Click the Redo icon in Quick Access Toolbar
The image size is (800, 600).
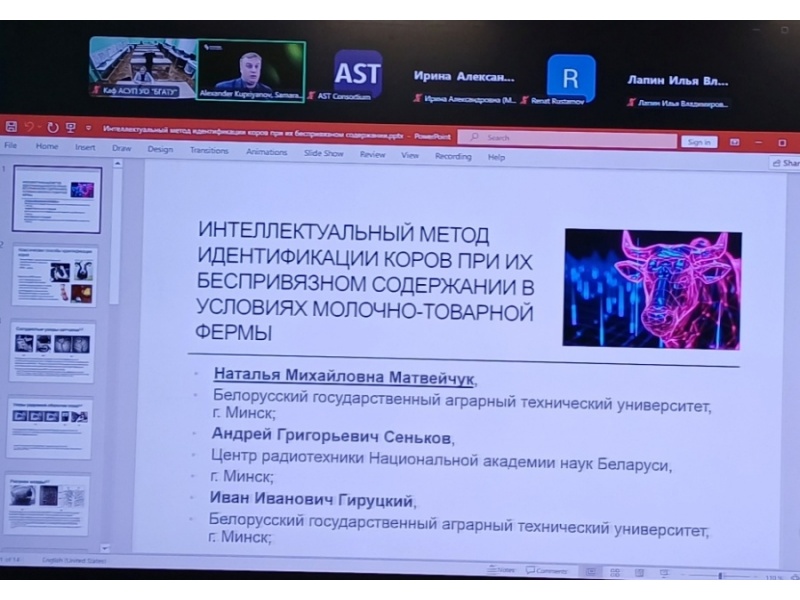pos(52,128)
